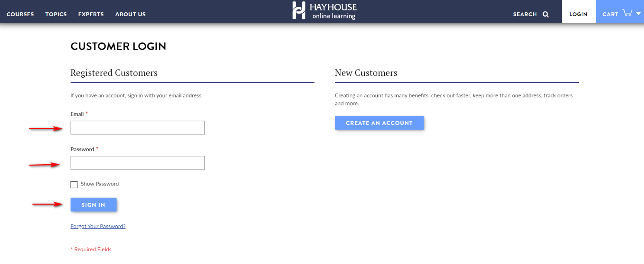Viewport: 644px width, 264px height.
Task: Click the magnifying glass search icon
Action: click(x=546, y=14)
